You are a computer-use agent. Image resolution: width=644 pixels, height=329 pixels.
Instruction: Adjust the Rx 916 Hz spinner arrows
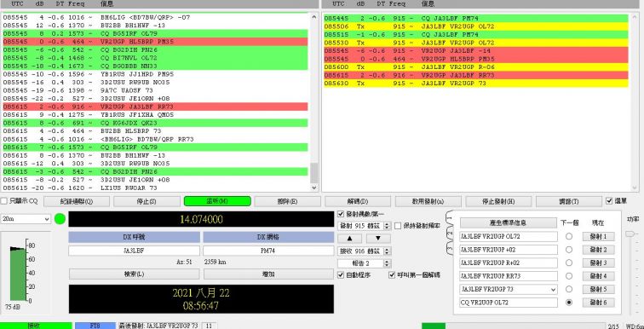point(387,251)
